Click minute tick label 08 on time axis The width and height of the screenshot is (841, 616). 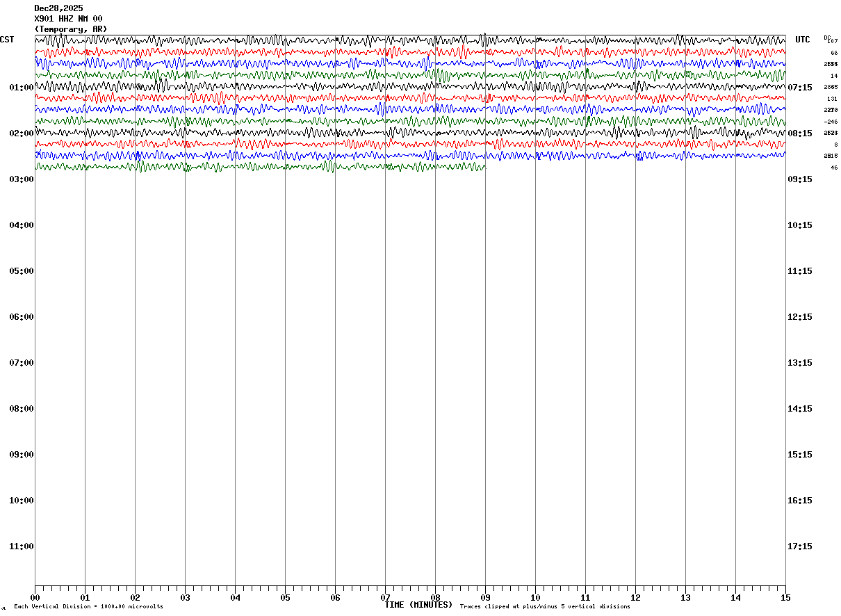coord(435,597)
